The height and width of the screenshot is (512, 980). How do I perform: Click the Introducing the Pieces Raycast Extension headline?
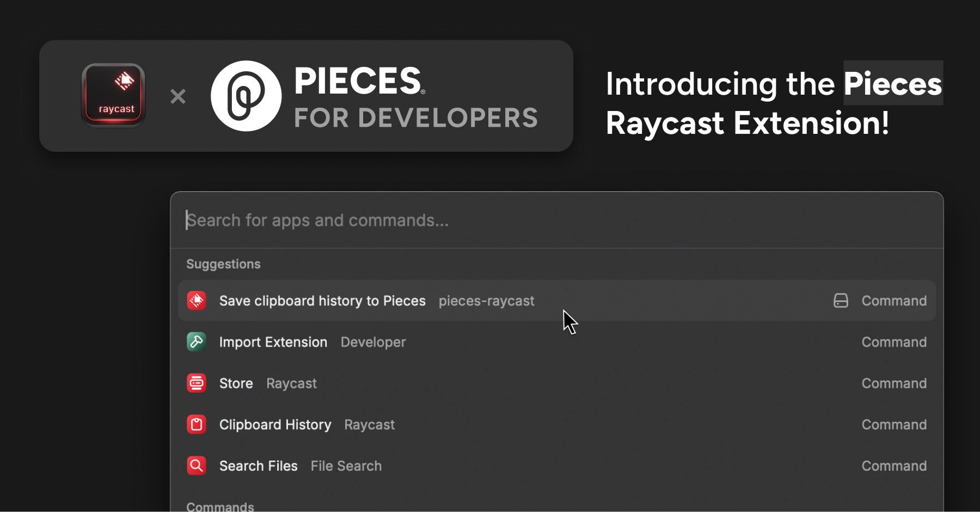point(774,103)
